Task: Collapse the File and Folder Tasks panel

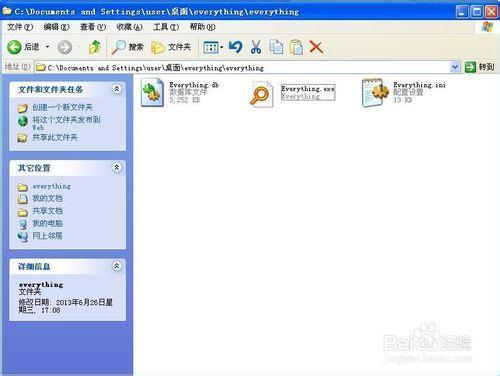Action: click(x=117, y=89)
